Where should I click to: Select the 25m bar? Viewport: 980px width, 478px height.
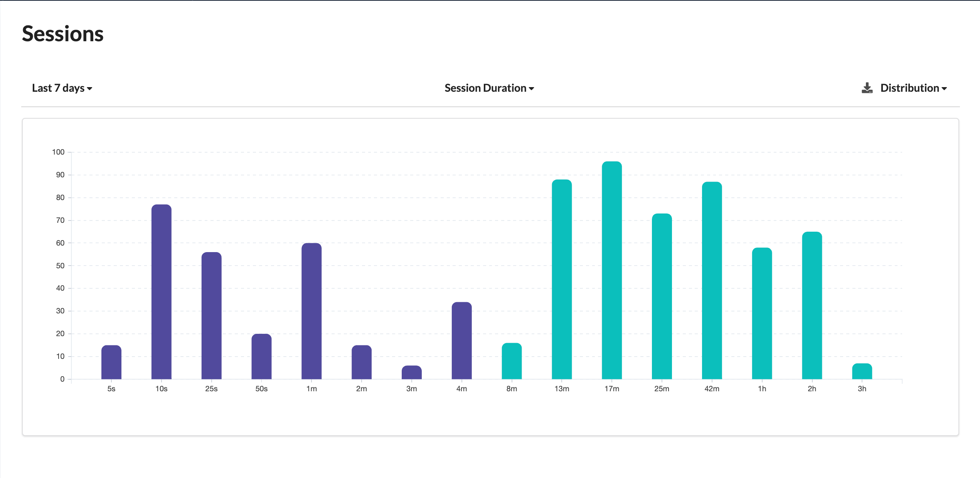click(662, 296)
